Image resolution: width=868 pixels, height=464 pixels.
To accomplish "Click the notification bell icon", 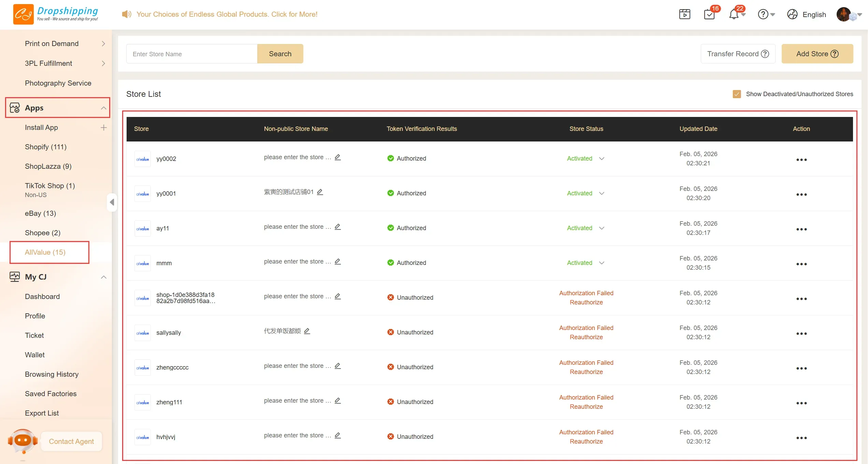I will pos(734,14).
